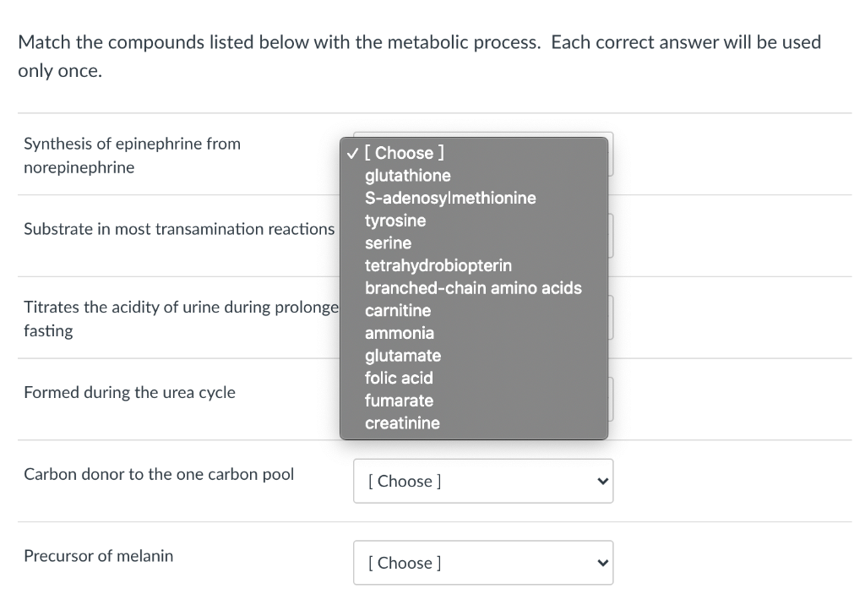Viewport: 865px width, 616px height.
Task: Select branched-chain amino acids option
Action: [473, 288]
